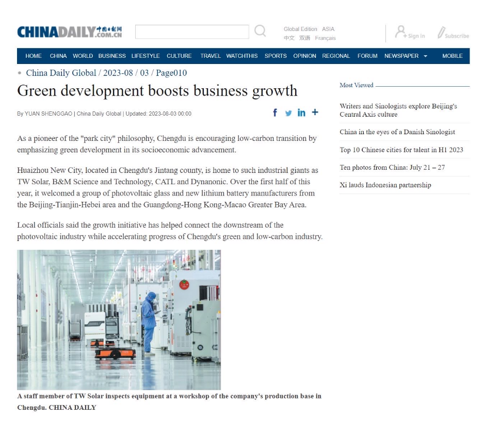
Task: Read 'Top 10 Chinese cities for talent'
Action: pos(401,150)
